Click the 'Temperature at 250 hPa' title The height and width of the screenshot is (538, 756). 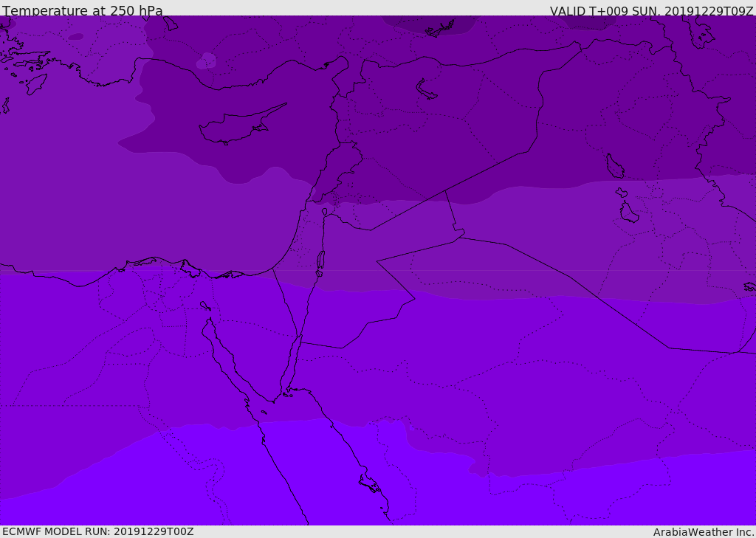coord(83,10)
